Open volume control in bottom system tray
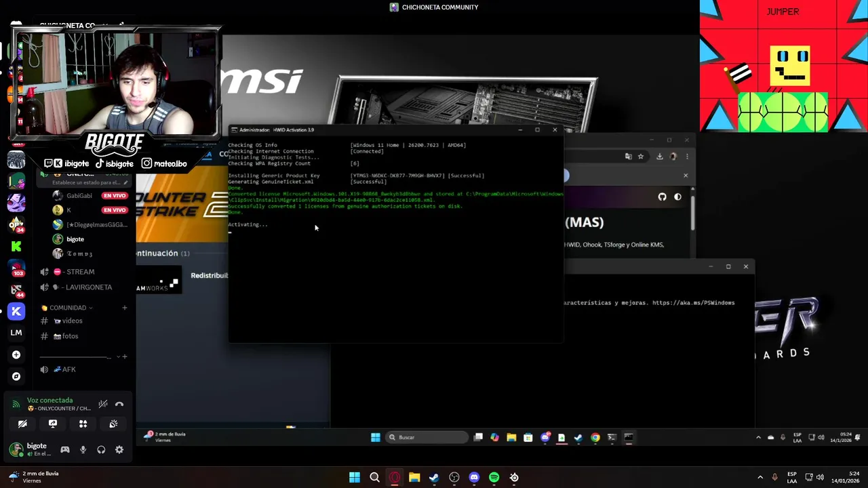This screenshot has height=488, width=868. click(x=821, y=477)
